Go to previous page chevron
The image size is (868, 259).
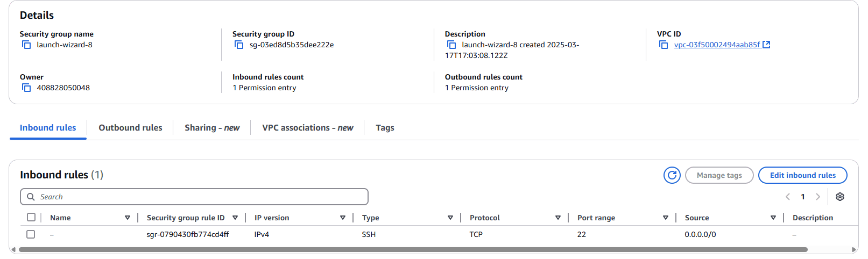click(788, 197)
